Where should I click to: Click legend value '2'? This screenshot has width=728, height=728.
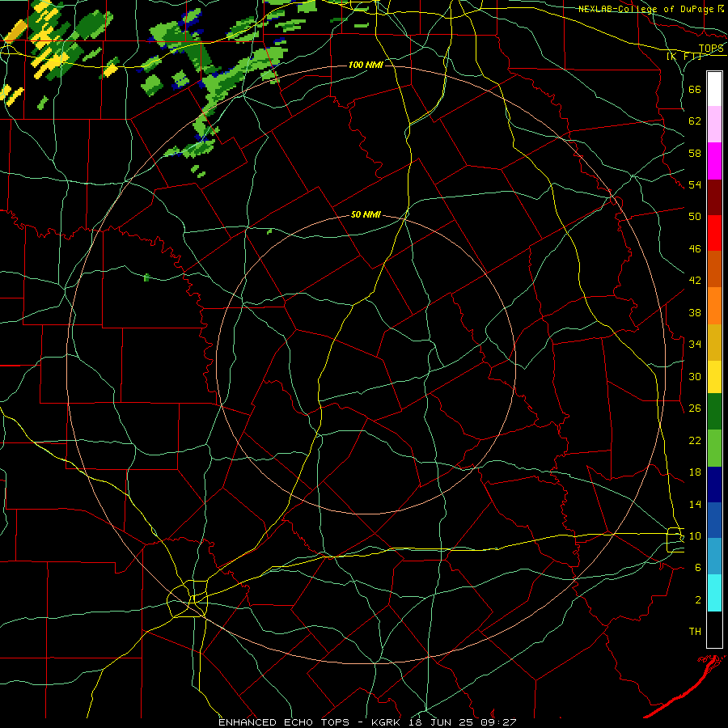coord(698,600)
